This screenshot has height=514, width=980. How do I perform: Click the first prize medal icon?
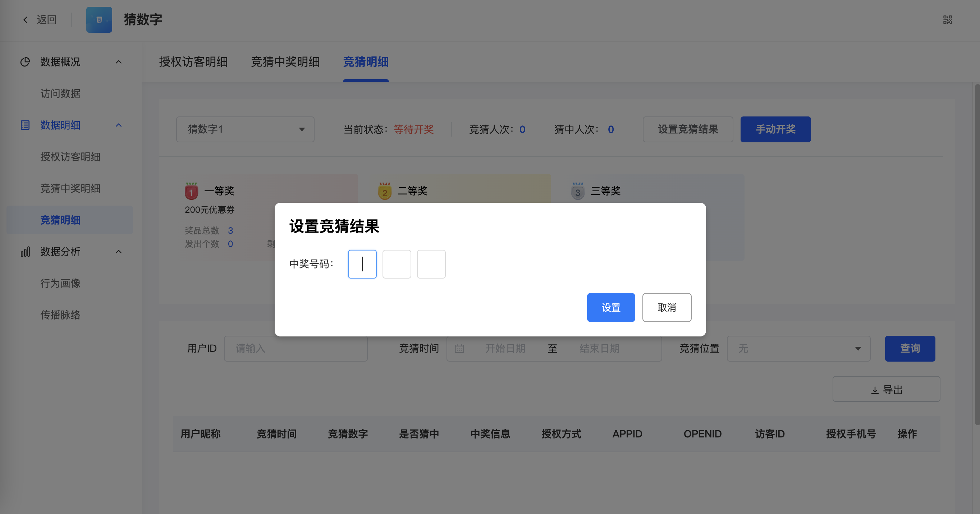[191, 191]
